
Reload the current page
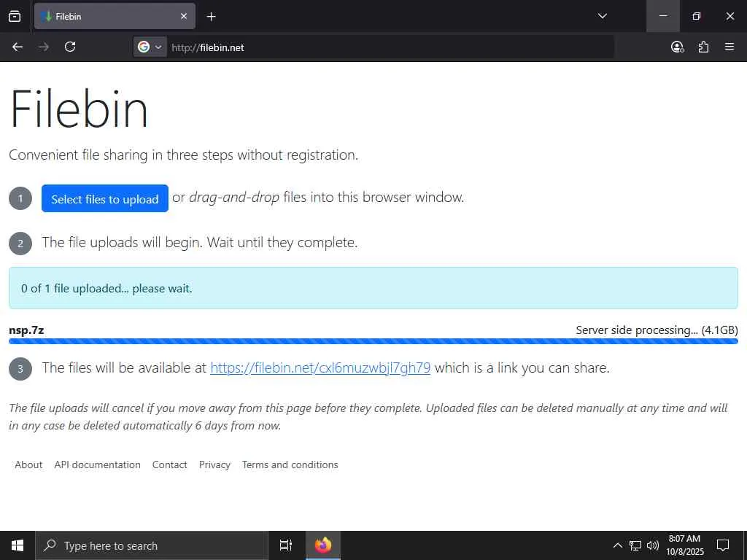pos(70,47)
